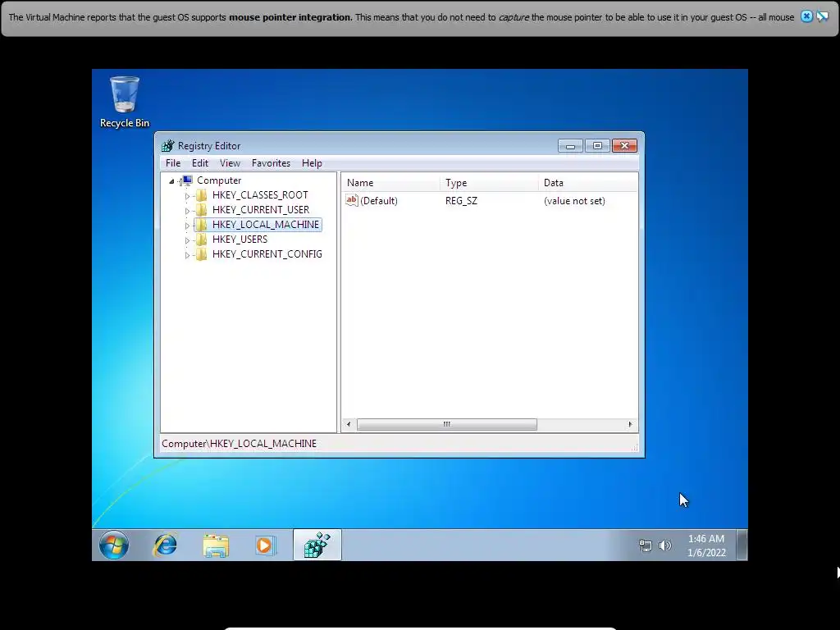Minimize the Registry Editor window
Screen dimensions: 840x630
570,146
